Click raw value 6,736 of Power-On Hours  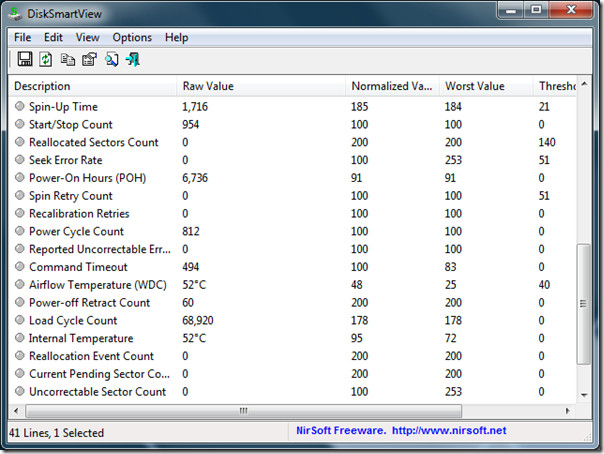pos(195,178)
